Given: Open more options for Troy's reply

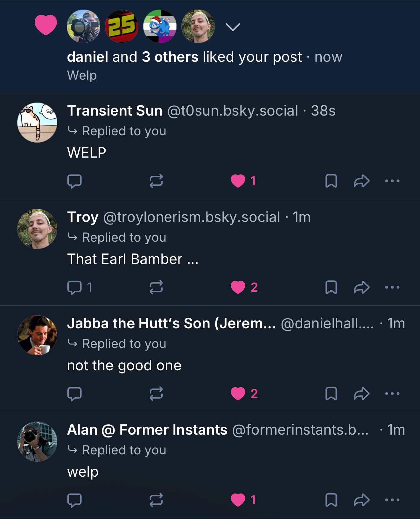Looking at the screenshot, I should [392, 287].
